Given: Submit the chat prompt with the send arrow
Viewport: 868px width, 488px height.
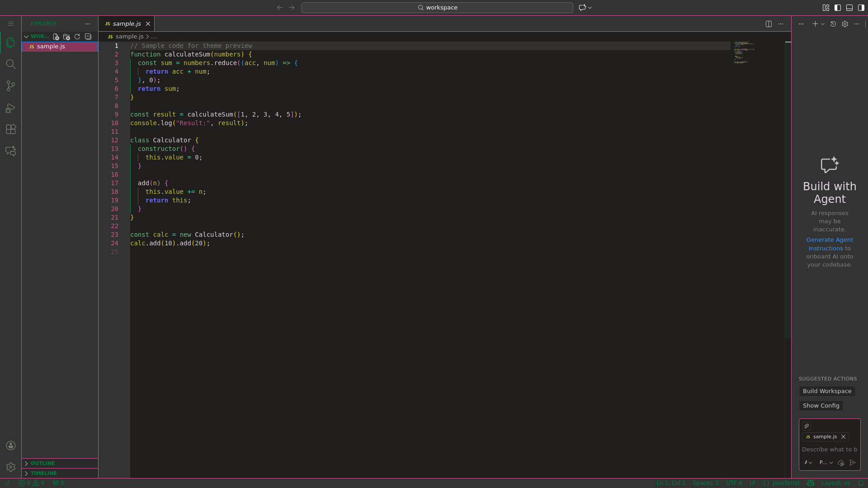Looking at the screenshot, I should (x=853, y=463).
